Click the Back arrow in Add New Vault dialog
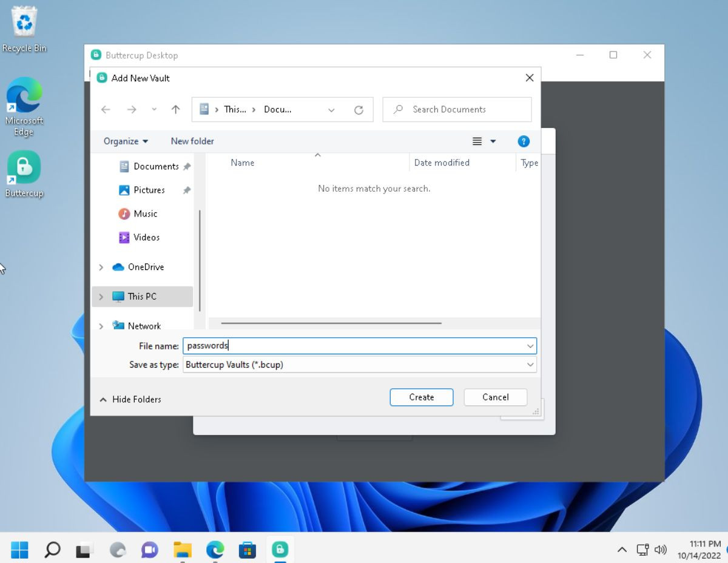 [106, 110]
